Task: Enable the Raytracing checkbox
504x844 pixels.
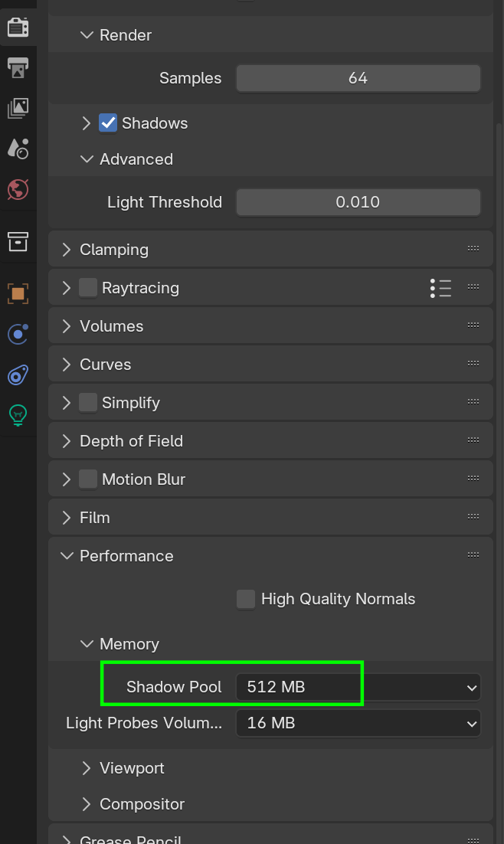Action: [x=88, y=288]
